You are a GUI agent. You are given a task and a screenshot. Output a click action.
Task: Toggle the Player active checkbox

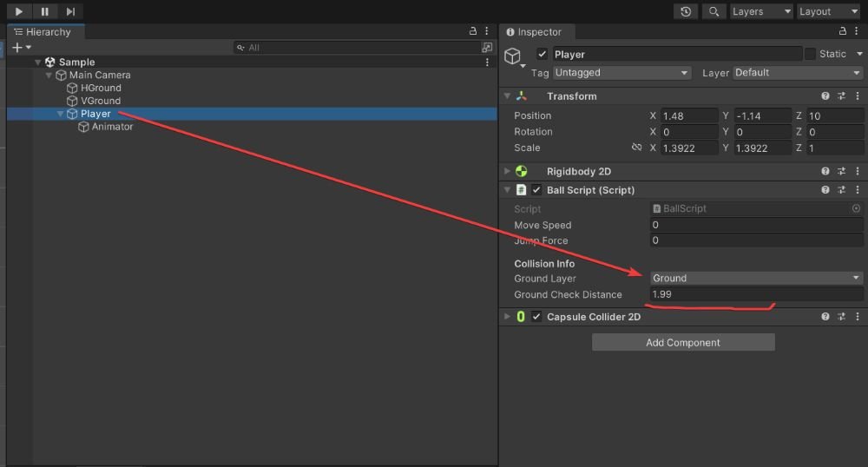point(542,54)
